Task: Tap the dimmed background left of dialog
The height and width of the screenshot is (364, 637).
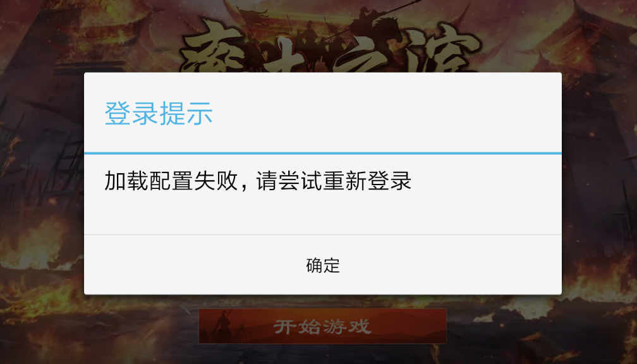Action: (40, 183)
